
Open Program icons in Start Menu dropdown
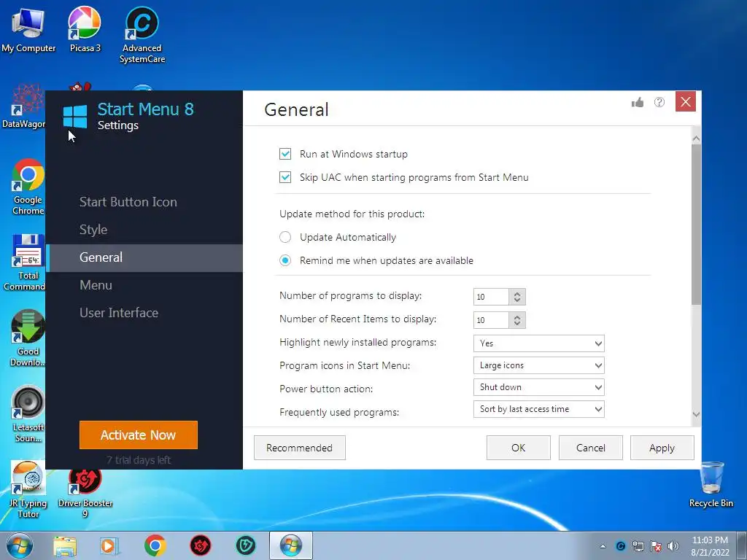pos(539,365)
